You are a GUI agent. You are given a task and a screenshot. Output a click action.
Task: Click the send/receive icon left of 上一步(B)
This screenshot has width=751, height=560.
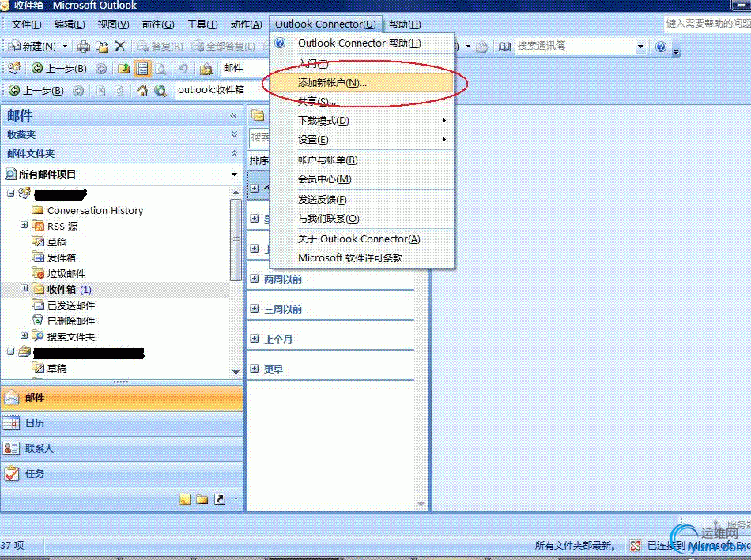click(x=14, y=69)
